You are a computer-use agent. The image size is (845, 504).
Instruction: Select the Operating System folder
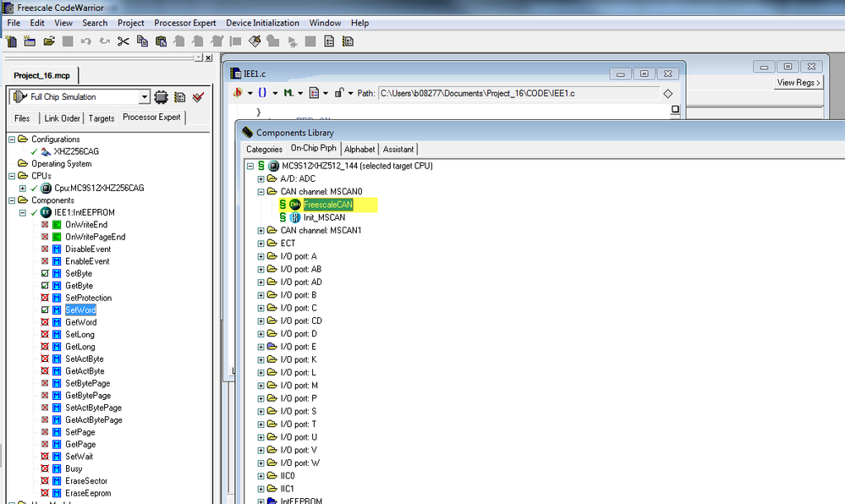click(x=62, y=164)
